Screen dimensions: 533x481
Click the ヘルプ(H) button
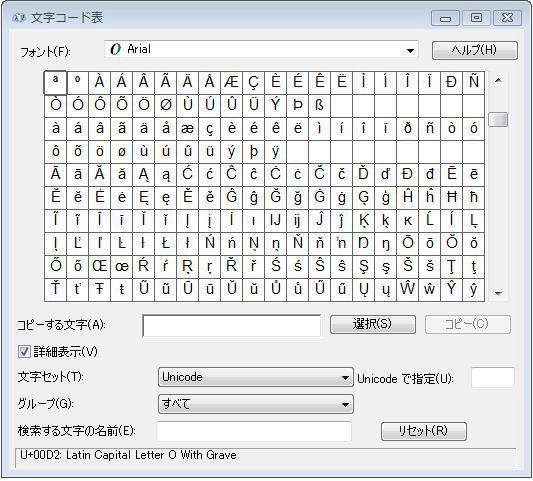coord(475,50)
